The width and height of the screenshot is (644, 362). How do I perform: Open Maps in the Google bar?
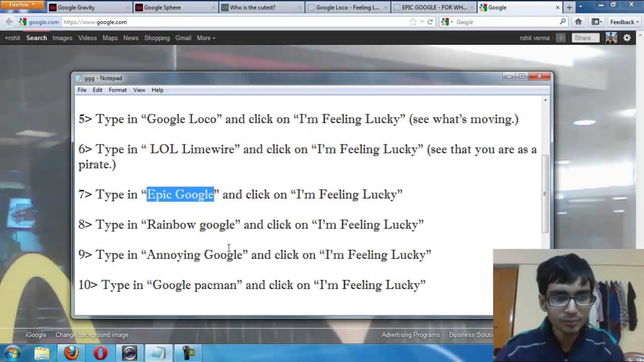click(x=110, y=38)
